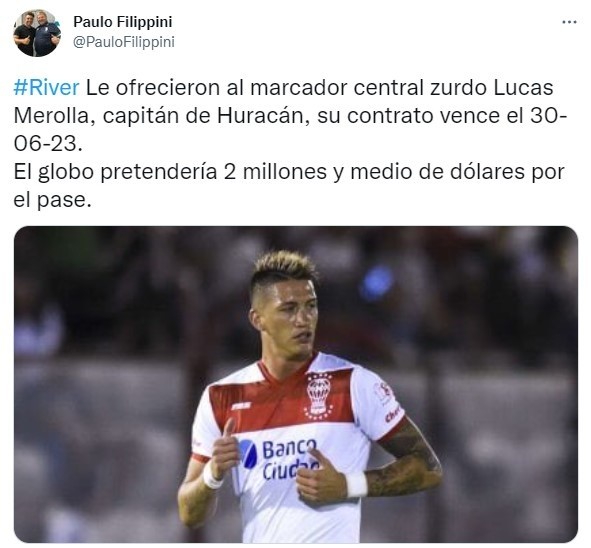Click the contract date "06-23." line
Image resolution: width=591 pixels, height=548 pixels.
coord(48,144)
